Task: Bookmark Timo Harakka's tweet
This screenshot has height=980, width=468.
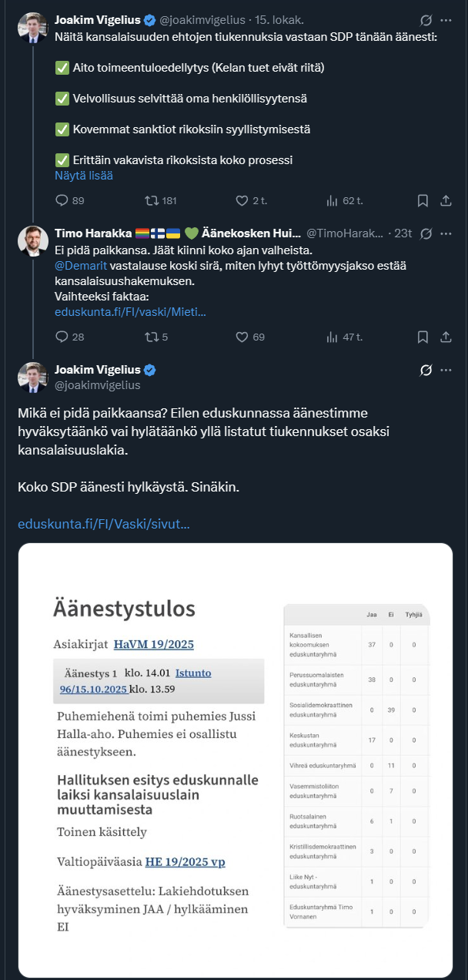Action: (x=423, y=337)
